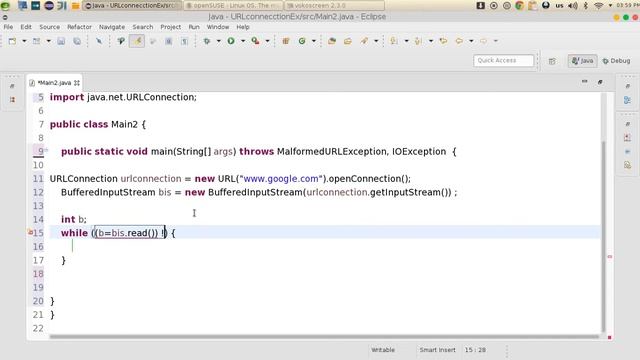This screenshot has width=640, height=360.
Task: Click the Run External Tools icon
Action: [x=256, y=41]
